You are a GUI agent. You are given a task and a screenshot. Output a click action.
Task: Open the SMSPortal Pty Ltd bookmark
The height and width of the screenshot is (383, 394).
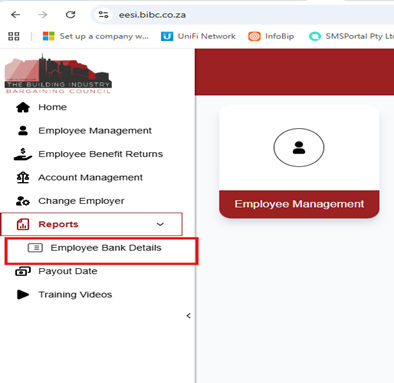(x=351, y=36)
